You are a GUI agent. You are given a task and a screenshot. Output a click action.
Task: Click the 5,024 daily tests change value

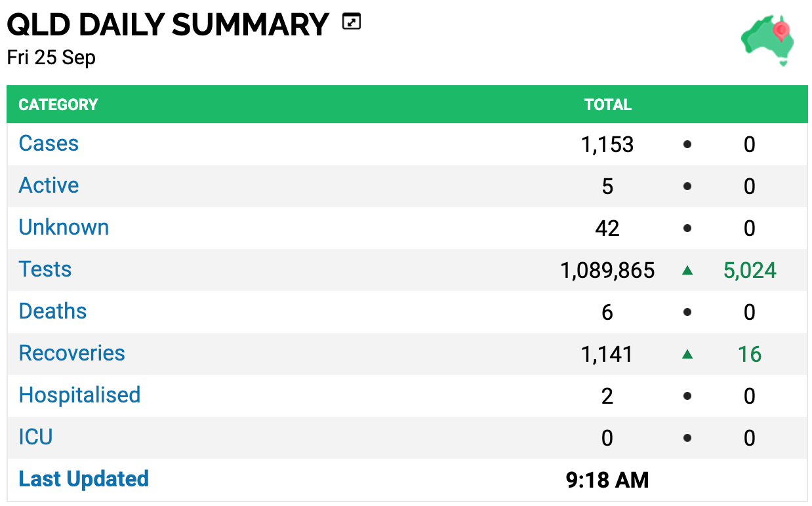click(750, 270)
